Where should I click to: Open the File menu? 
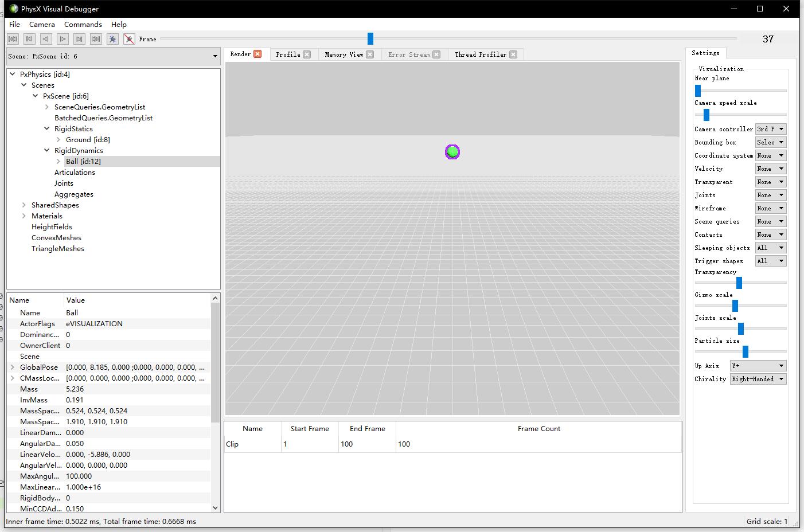tap(14, 24)
